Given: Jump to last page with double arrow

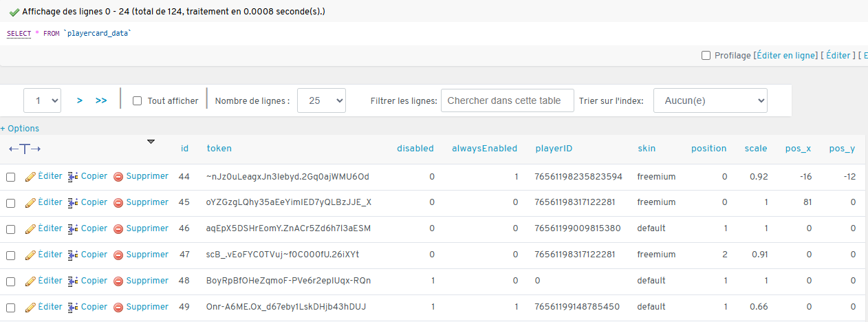Looking at the screenshot, I should click(101, 100).
